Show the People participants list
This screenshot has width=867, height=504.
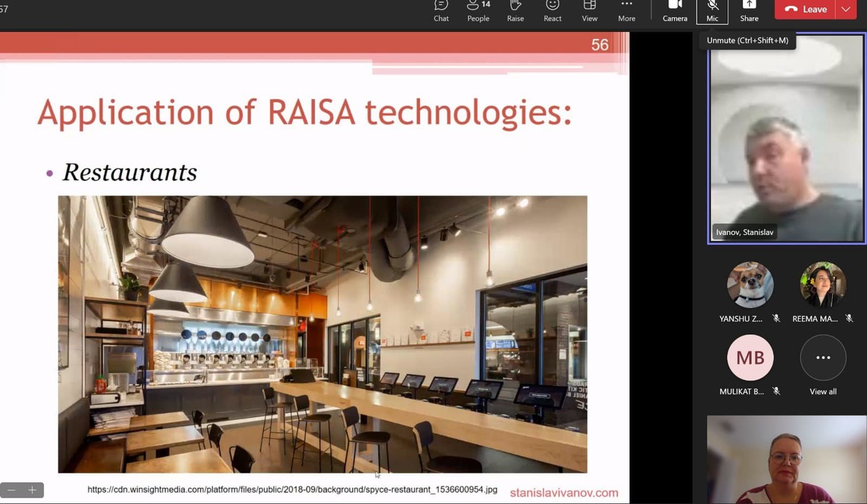point(478,11)
